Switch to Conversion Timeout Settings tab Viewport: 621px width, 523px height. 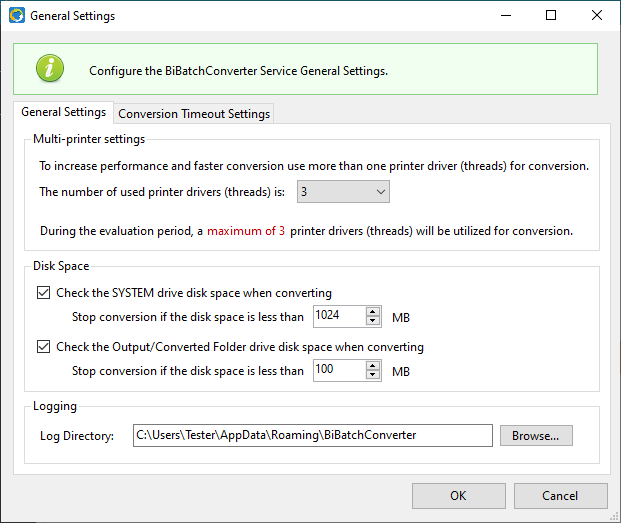click(194, 114)
